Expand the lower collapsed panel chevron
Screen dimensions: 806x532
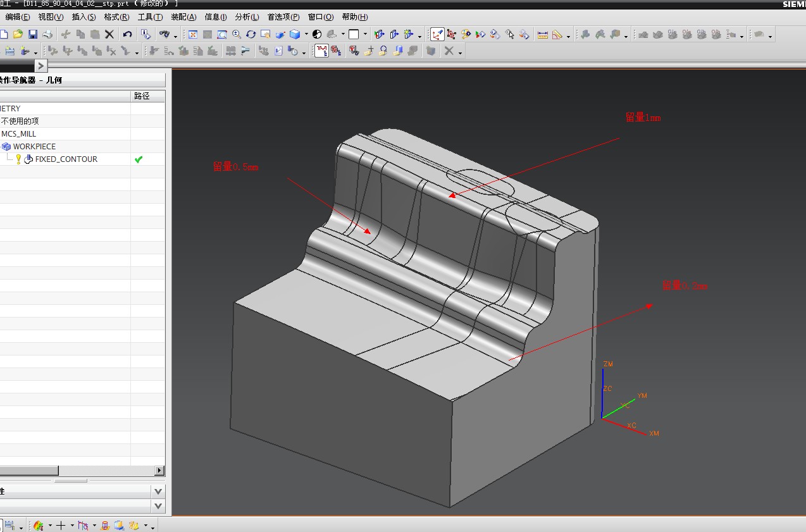pos(158,506)
